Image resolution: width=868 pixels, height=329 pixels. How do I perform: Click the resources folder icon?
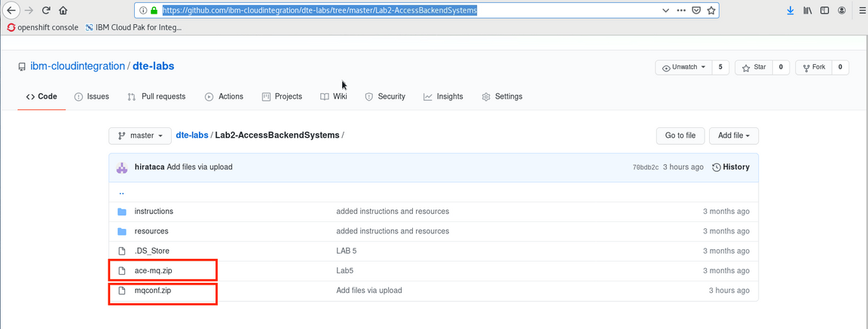point(122,231)
